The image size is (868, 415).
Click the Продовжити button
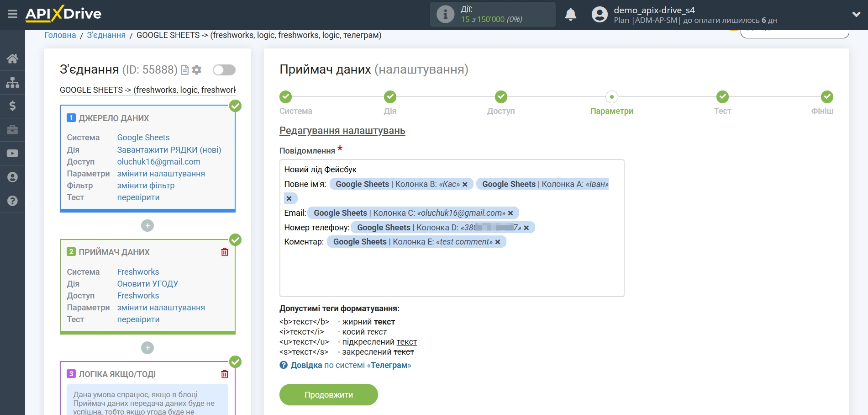click(328, 394)
